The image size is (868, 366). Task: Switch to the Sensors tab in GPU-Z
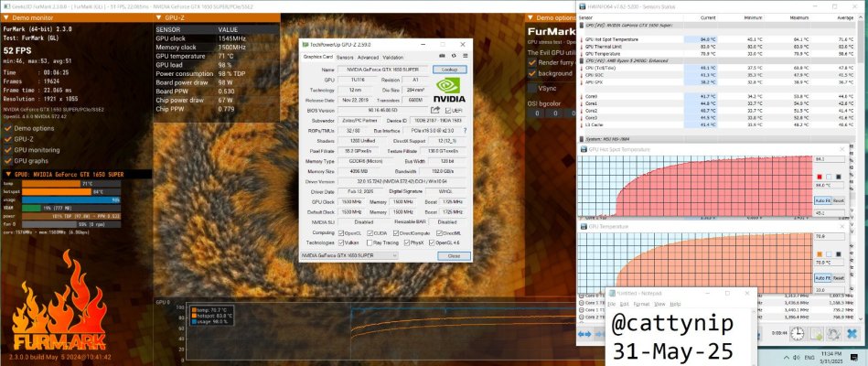(345, 57)
